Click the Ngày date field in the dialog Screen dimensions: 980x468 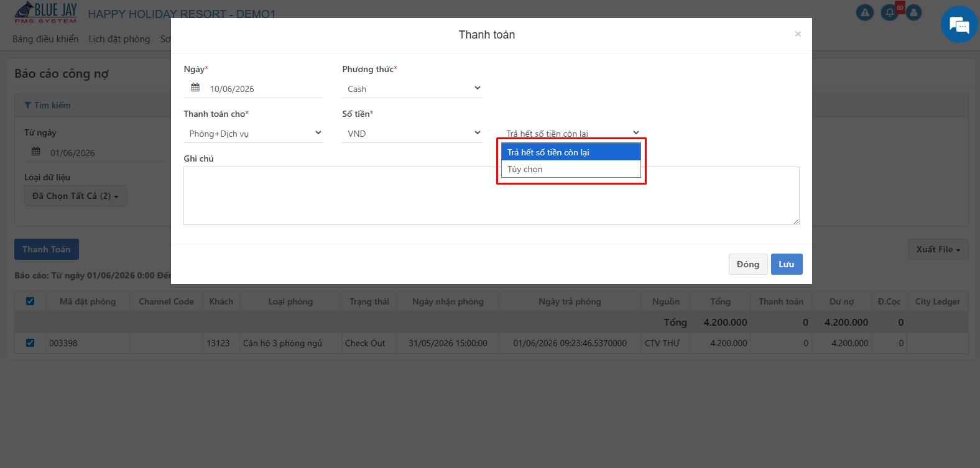point(254,89)
